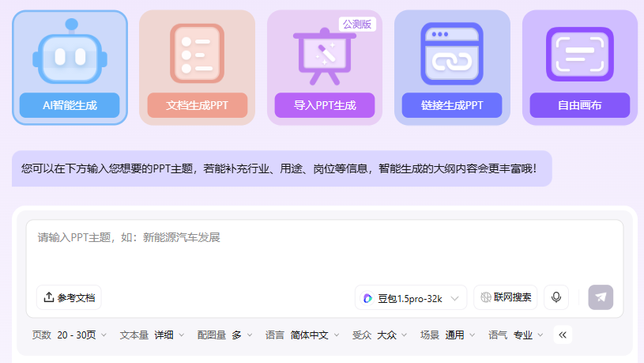Image resolution: width=644 pixels, height=363 pixels.
Task: Open the 场景 通用 dropdown
Action: coord(448,335)
